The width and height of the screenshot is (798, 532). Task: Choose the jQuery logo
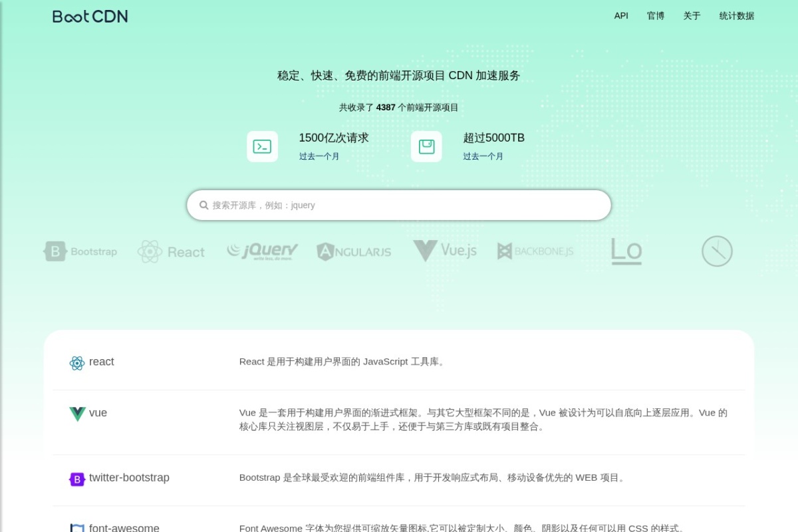pos(262,251)
